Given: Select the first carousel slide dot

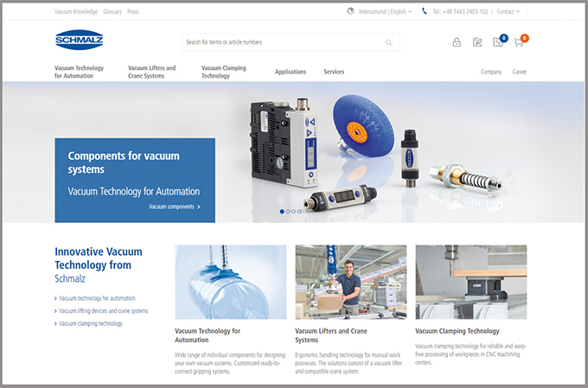Looking at the screenshot, I should click(x=281, y=211).
